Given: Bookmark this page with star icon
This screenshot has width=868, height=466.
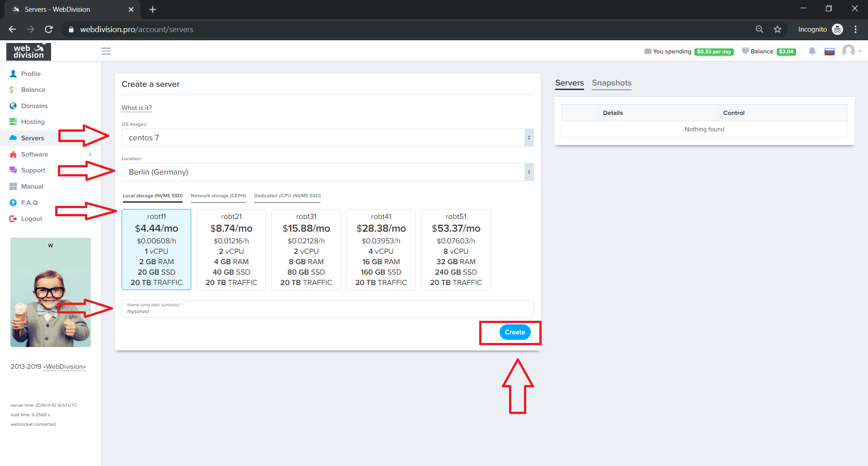Looking at the screenshot, I should [x=778, y=29].
